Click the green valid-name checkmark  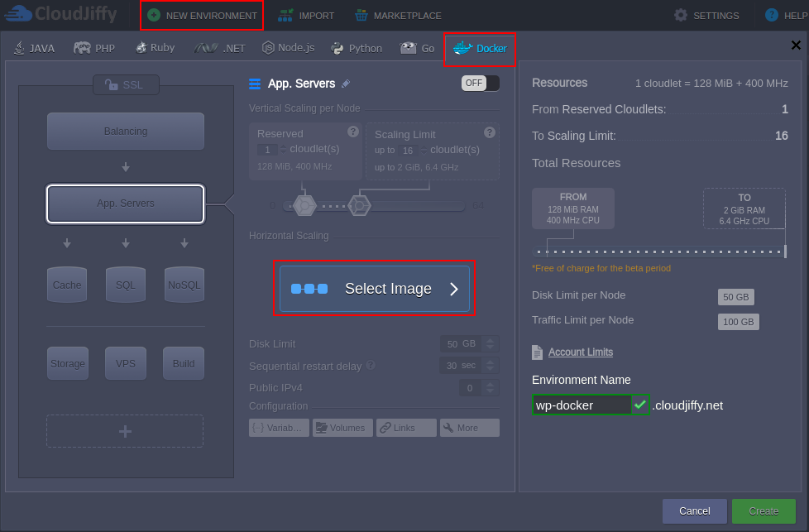[x=640, y=405]
